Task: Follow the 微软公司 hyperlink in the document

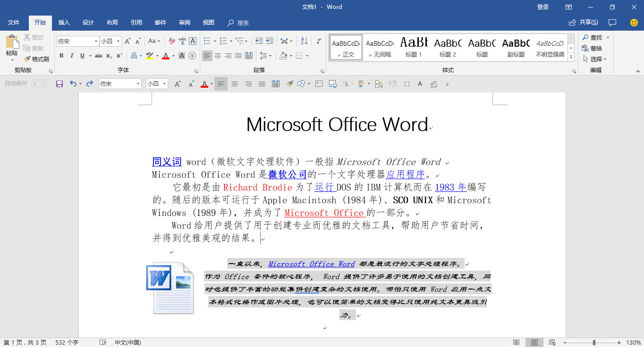Action: (x=288, y=174)
